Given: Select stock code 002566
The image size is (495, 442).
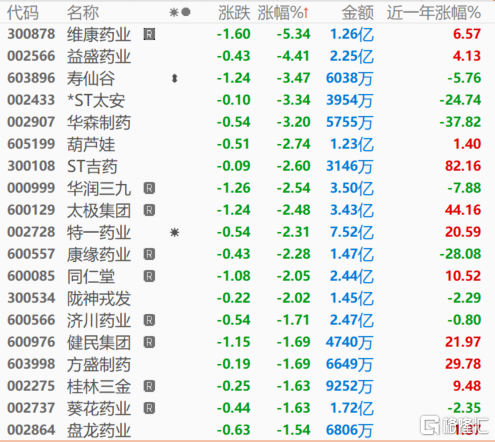Looking at the screenshot, I should click(x=31, y=56).
